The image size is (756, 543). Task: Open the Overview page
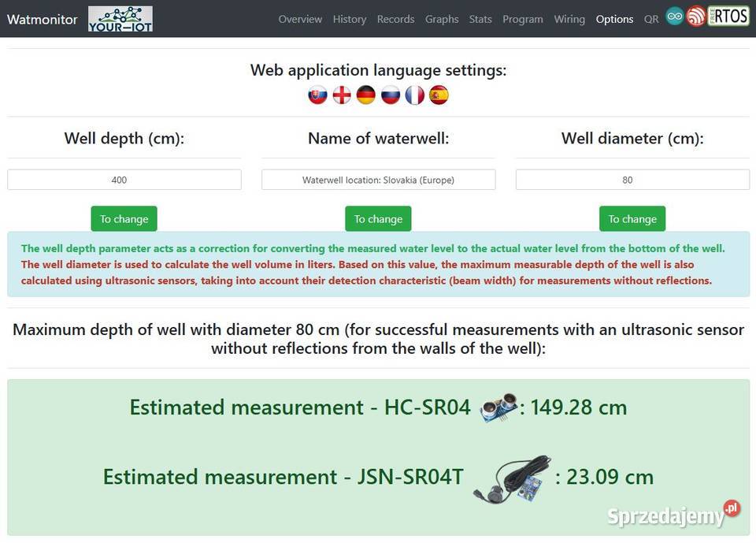pos(300,19)
